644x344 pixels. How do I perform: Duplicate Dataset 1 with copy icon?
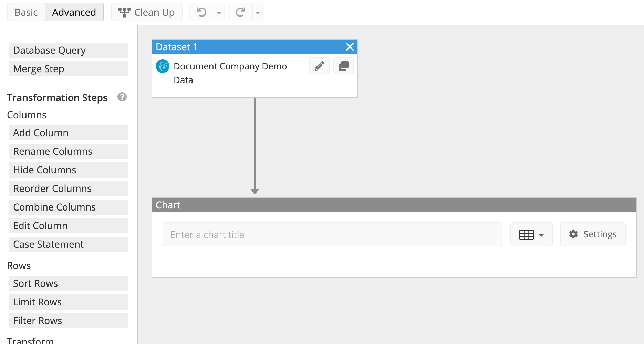pos(344,66)
